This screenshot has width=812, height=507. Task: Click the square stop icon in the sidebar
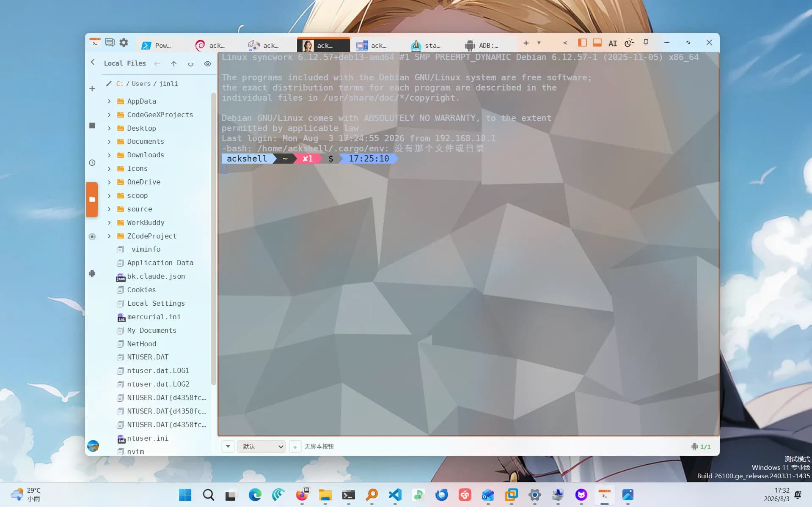tap(92, 126)
